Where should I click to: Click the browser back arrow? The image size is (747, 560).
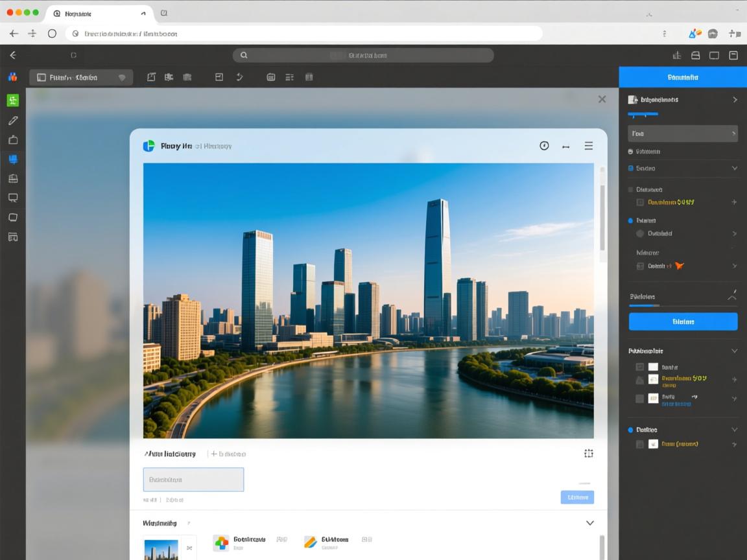click(x=14, y=34)
